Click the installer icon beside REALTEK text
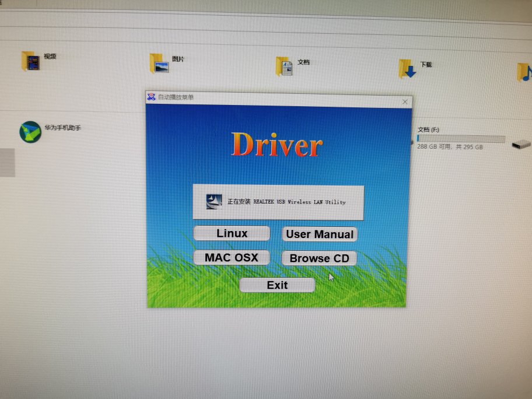The height and width of the screenshot is (399, 532). (214, 201)
